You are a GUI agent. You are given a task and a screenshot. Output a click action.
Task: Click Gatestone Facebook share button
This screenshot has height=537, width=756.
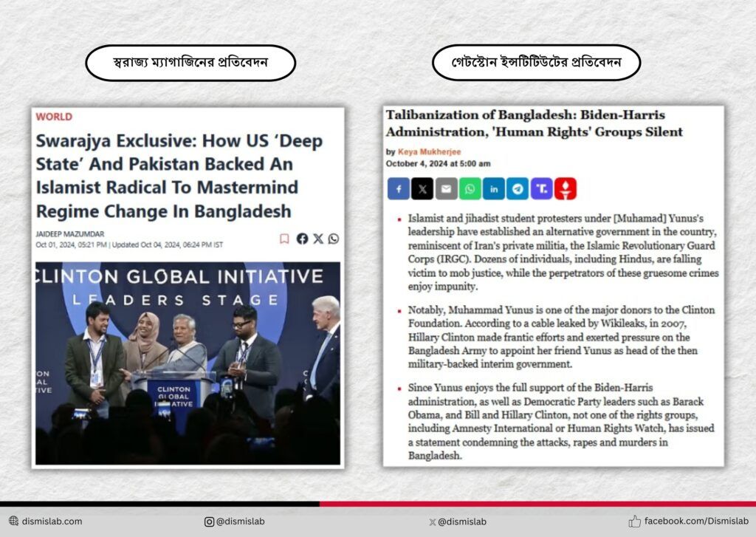point(399,188)
